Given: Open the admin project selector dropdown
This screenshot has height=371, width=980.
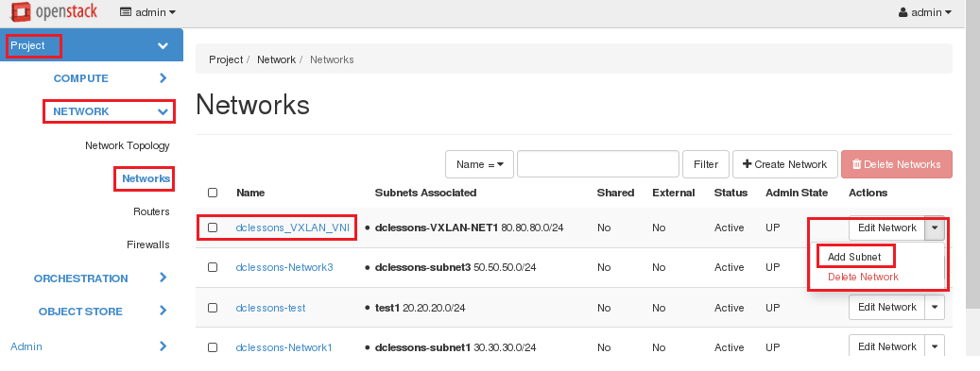Looking at the screenshot, I should [x=147, y=12].
